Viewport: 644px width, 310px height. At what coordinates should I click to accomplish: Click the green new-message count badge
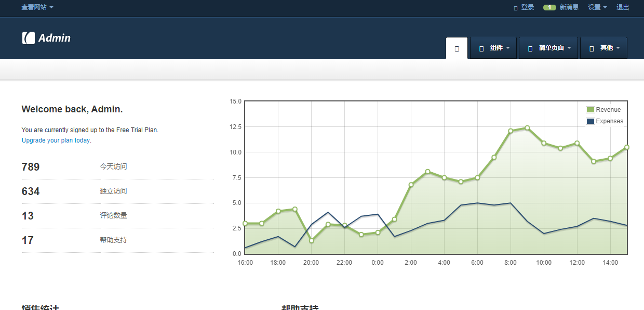(549, 8)
